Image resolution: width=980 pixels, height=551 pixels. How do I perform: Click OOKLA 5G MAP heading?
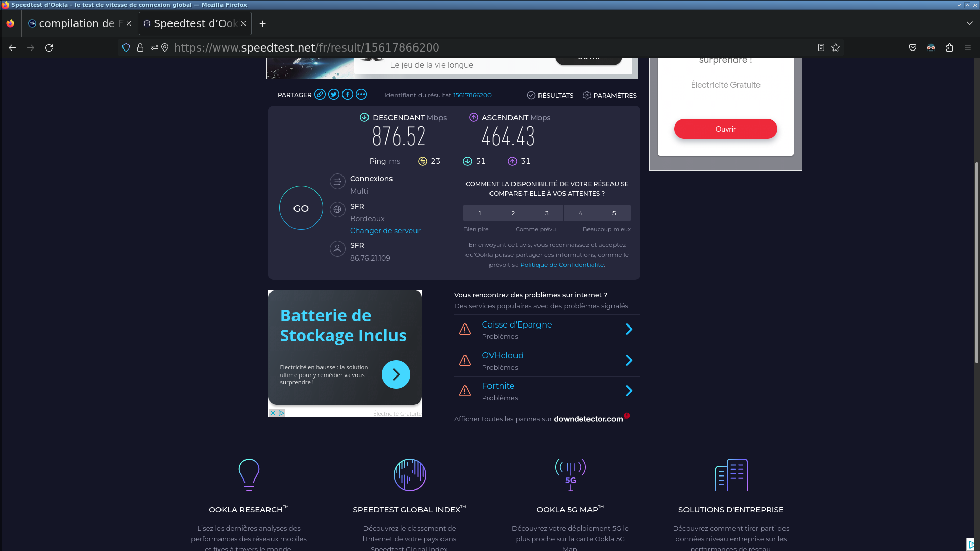(570, 509)
